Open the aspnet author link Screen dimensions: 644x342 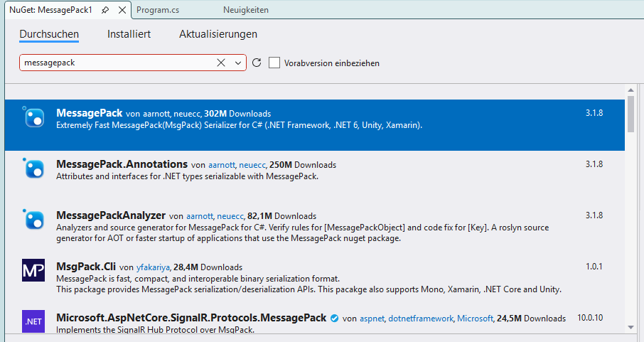pyautogui.click(x=372, y=319)
